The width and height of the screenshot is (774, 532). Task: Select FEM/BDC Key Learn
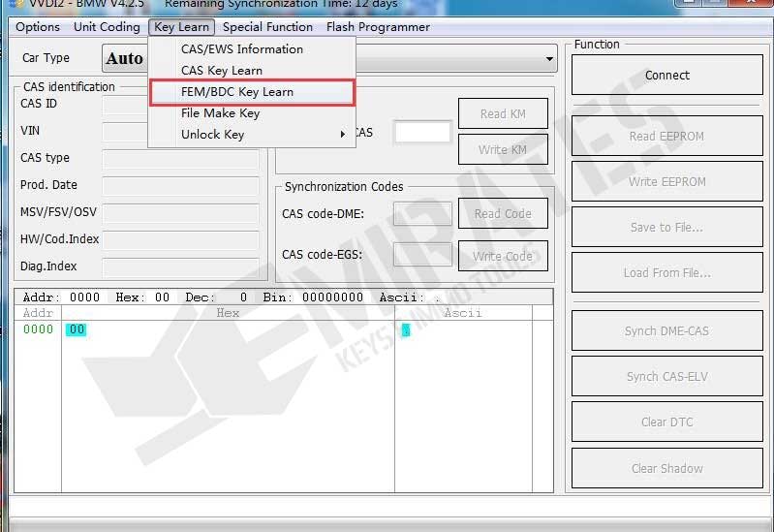click(237, 92)
